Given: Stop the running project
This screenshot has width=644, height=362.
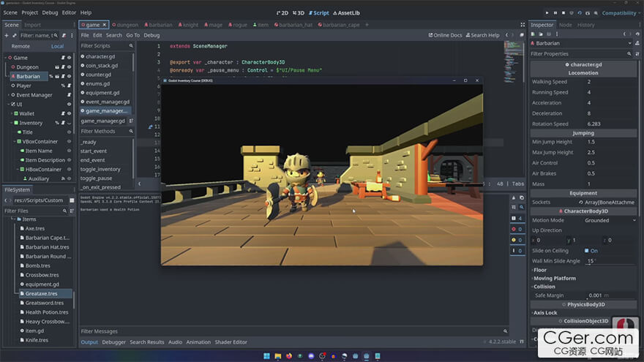Looking at the screenshot, I should [563, 13].
